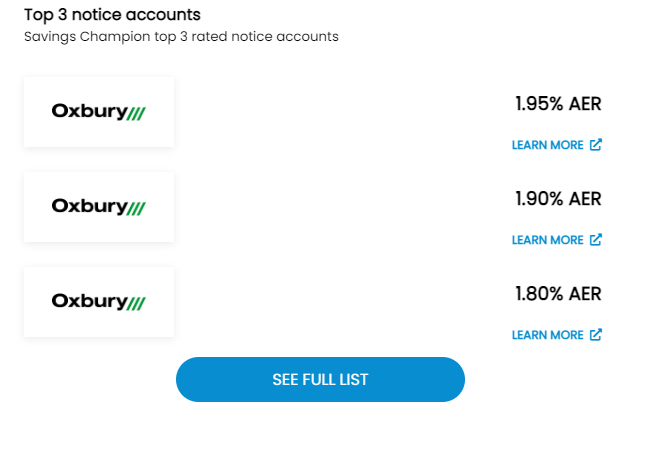Click the 1.80% AER rate text
The width and height of the screenshot is (668, 467).
558,294
